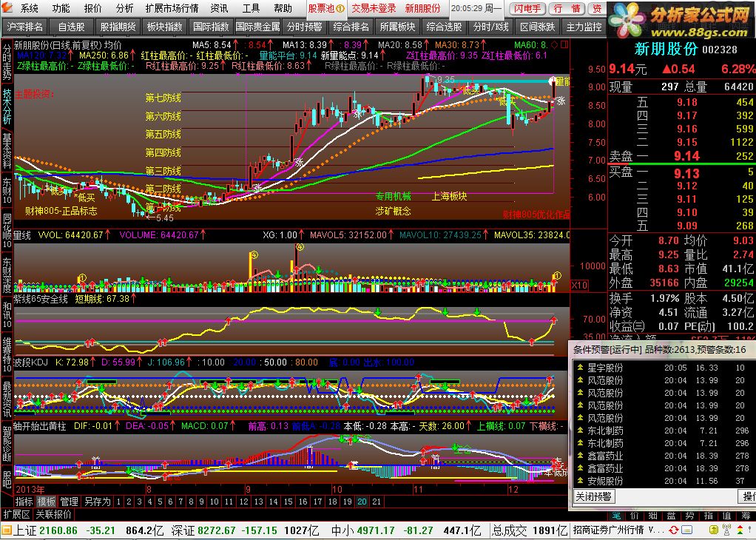Switch to 最新资讯 sidebar tab
This screenshot has height=540, width=756.
pos(7,399)
